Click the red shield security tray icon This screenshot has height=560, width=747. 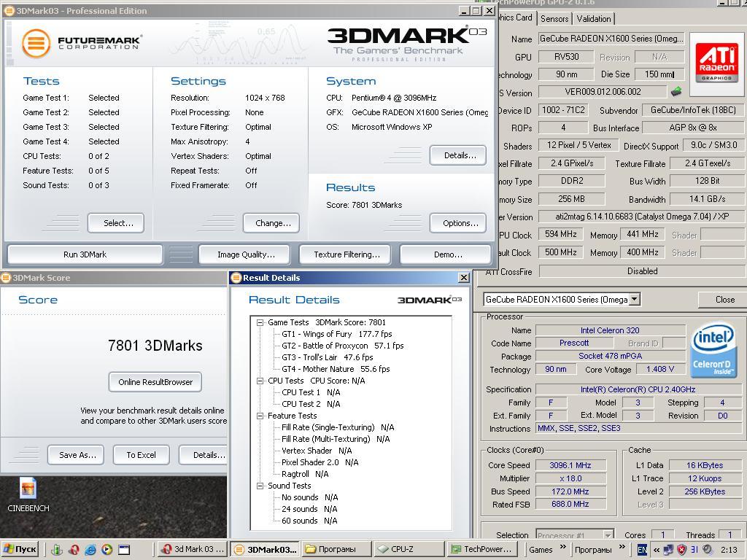tap(682, 550)
